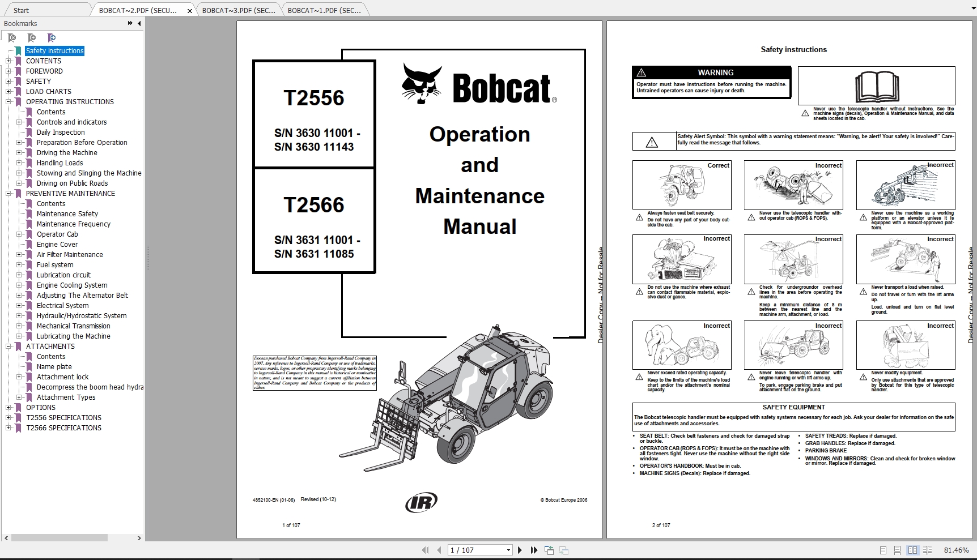The height and width of the screenshot is (560, 977).
Task: Toggle two-page view mode
Action: tap(912, 550)
